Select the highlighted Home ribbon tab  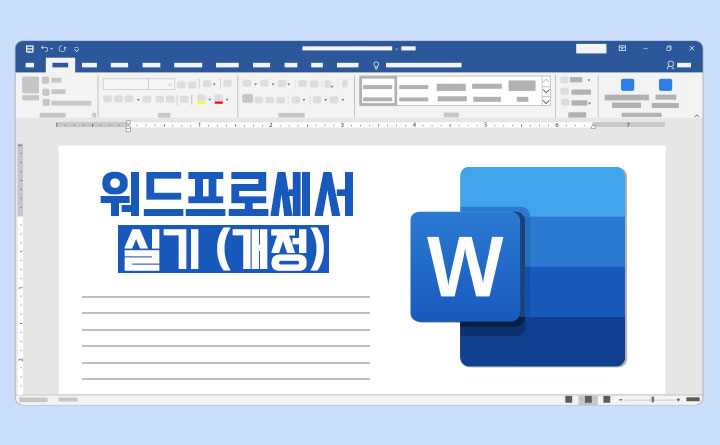click(60, 65)
